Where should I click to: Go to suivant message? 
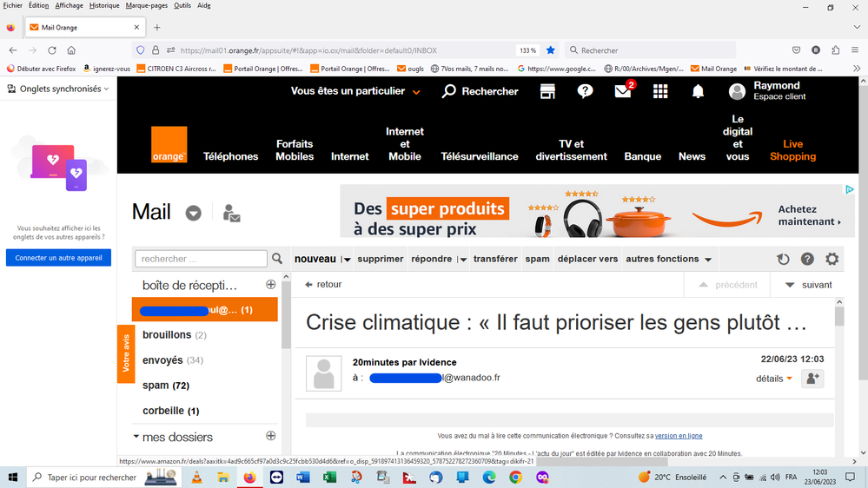click(809, 285)
